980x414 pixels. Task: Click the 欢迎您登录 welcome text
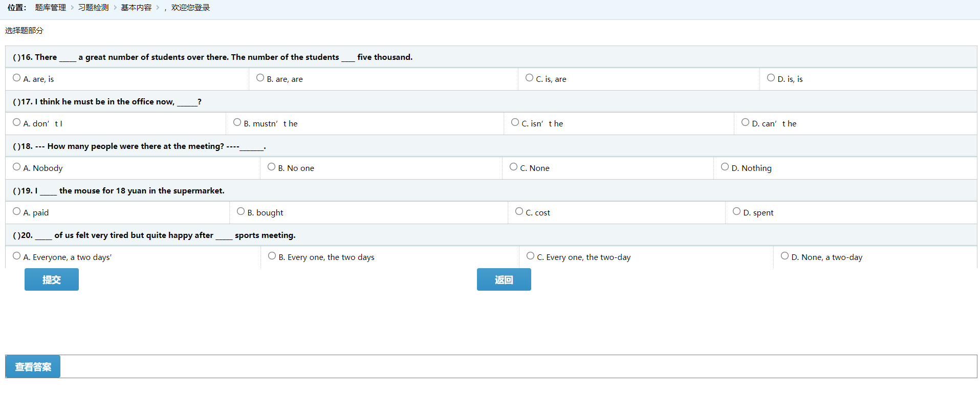(190, 8)
